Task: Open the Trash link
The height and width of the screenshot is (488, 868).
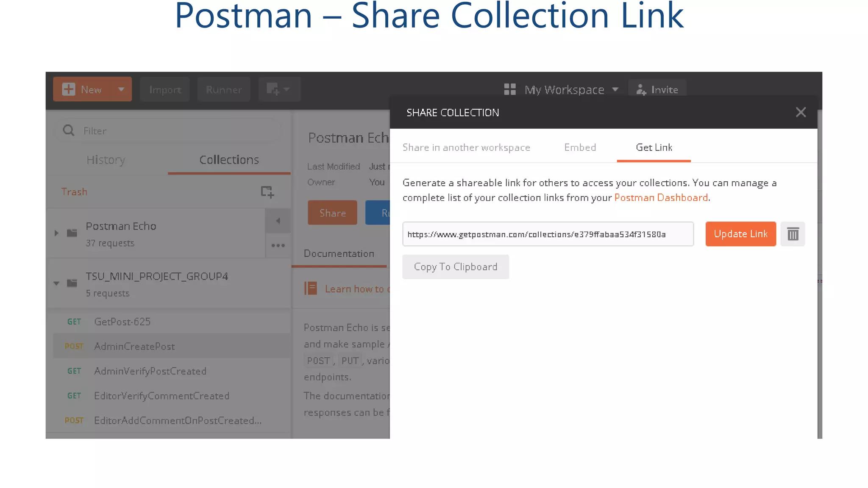Action: tap(74, 192)
